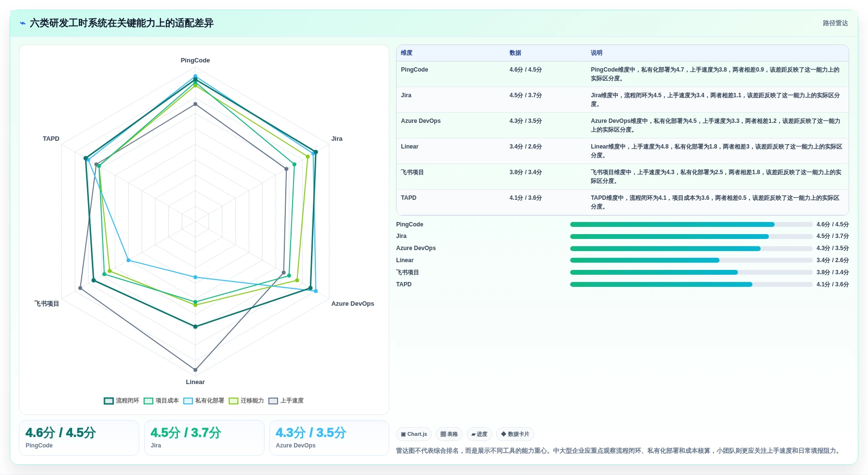
Task: Click the Jira description cell in table
Action: [717, 100]
